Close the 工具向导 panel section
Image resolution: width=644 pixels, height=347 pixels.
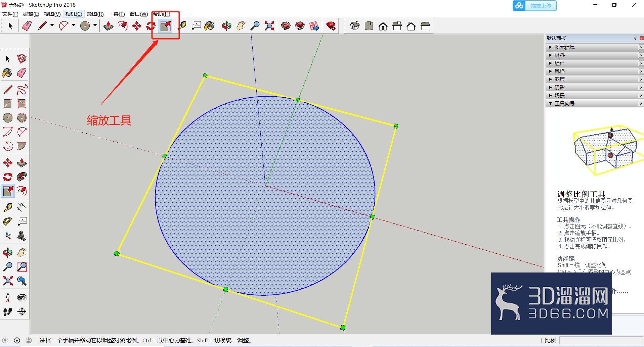pos(641,104)
